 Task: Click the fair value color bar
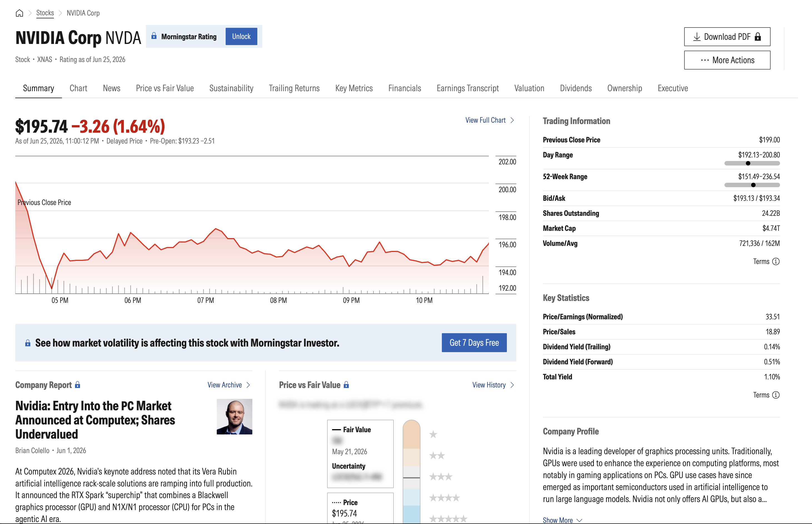pos(411,472)
